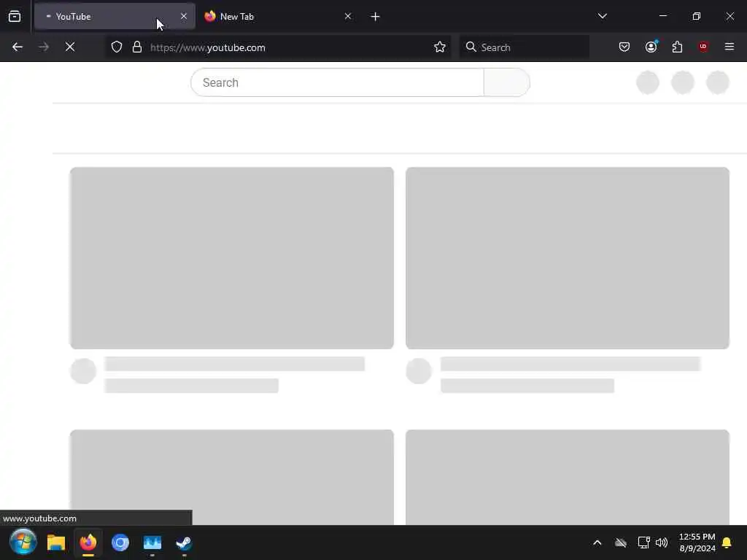Image resolution: width=747 pixels, height=560 pixels.
Task: Open tracking protection shield icon
Action: [117, 47]
